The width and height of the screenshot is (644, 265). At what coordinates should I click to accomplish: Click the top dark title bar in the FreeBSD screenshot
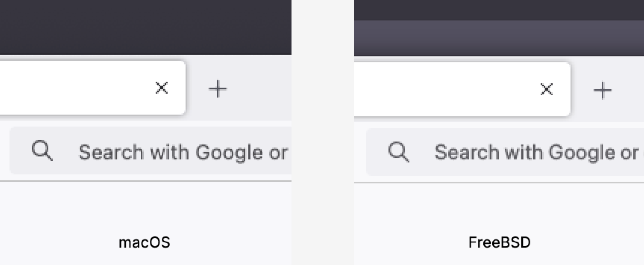click(x=499, y=10)
